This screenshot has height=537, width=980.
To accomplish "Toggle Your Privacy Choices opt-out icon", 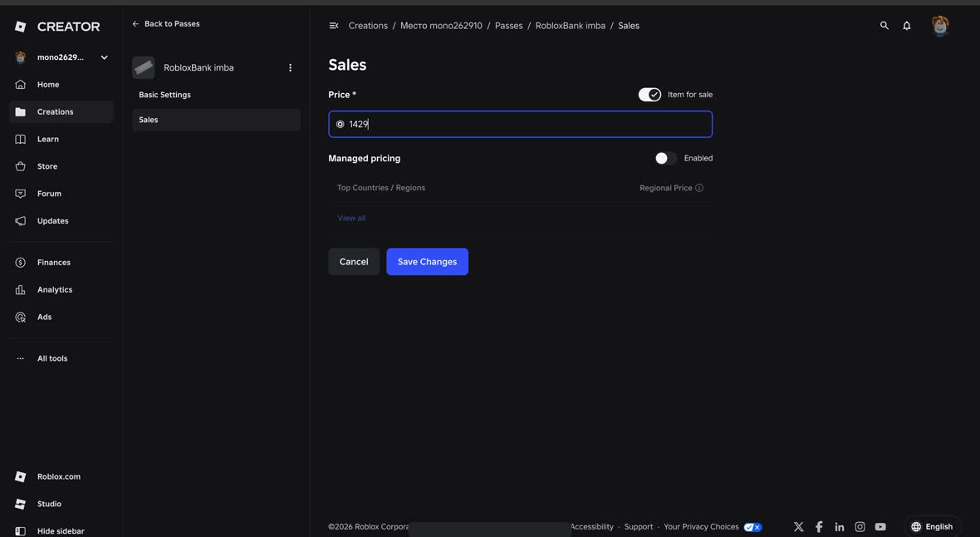I will [x=752, y=527].
